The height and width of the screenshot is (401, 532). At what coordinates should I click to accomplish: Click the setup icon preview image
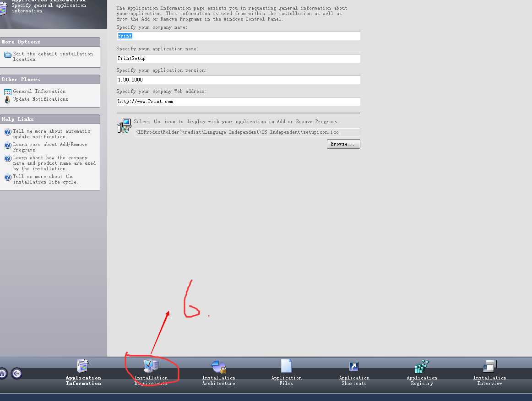click(124, 126)
